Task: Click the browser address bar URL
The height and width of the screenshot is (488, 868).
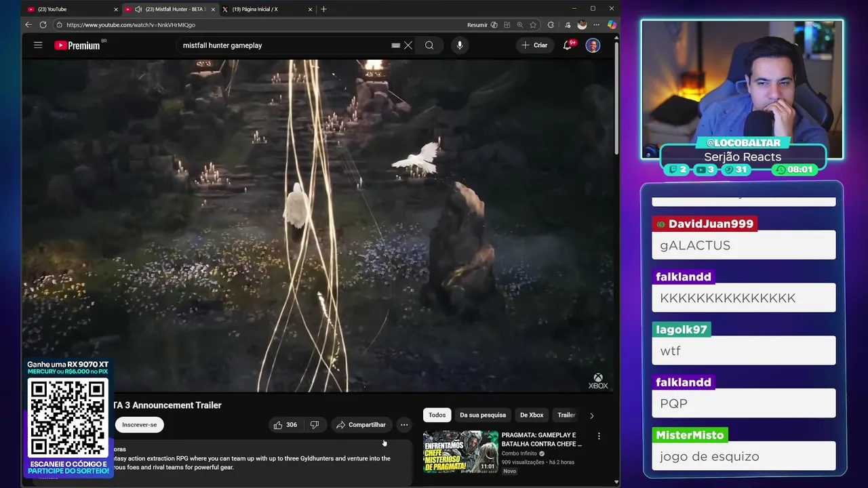Action: click(x=131, y=25)
